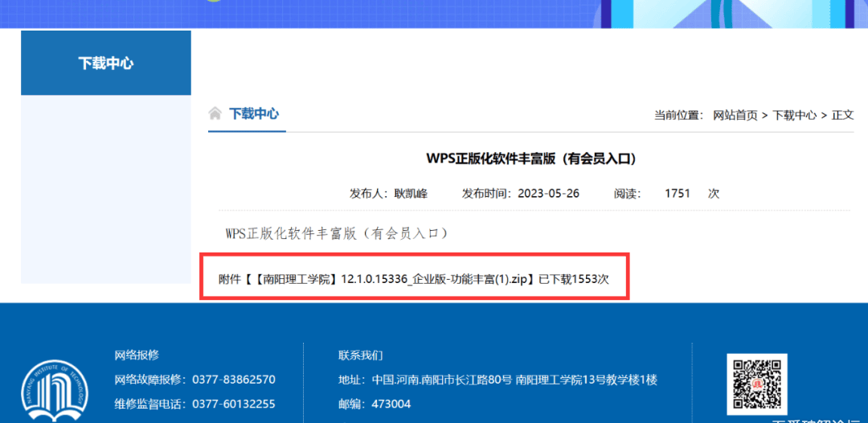Click the home icon beside 下载中心 heading
Image resolution: width=868 pixels, height=423 pixels.
point(215,114)
